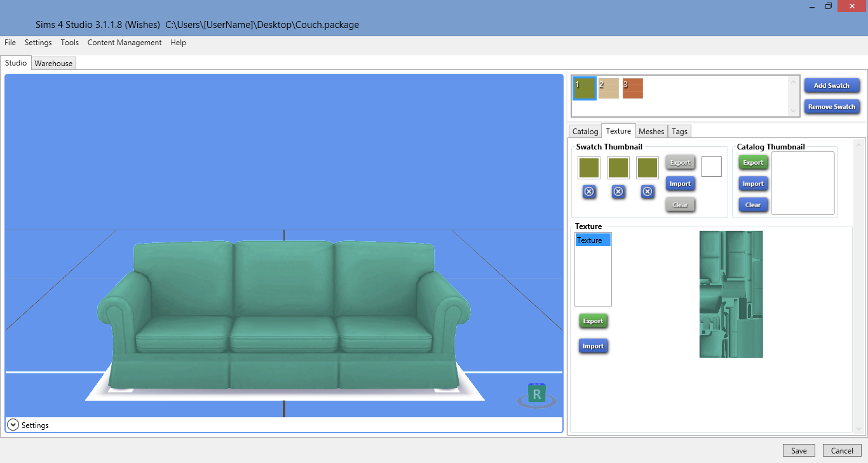Remove the middle swatch thumbnail color
This screenshot has height=463, width=868.
click(x=618, y=191)
